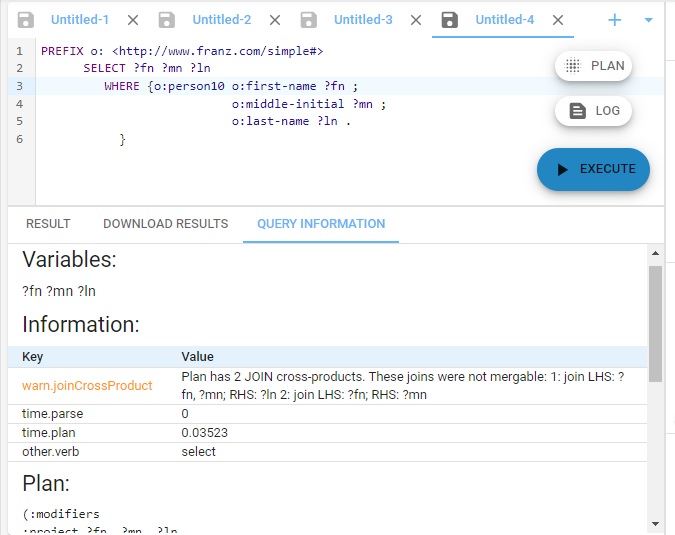This screenshot has width=675, height=535.
Task: Click the save icon on Untitled-4 tab
Action: (x=450, y=20)
